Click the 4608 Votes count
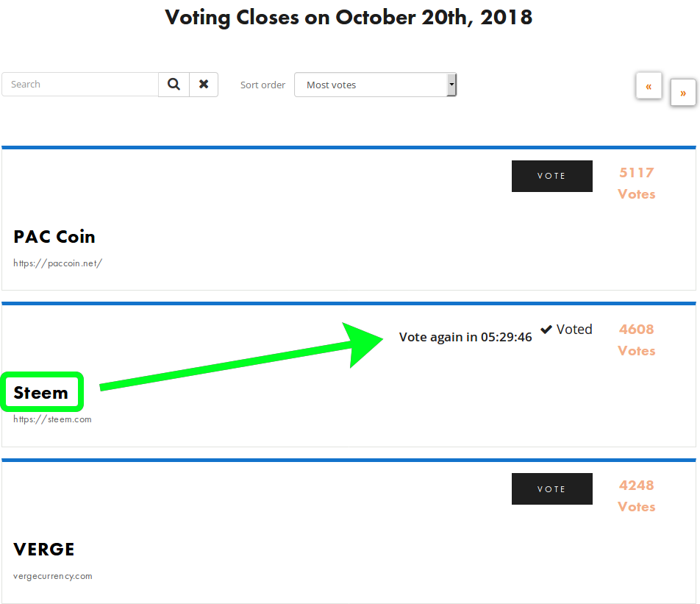This screenshot has height=604, width=700. (x=636, y=340)
